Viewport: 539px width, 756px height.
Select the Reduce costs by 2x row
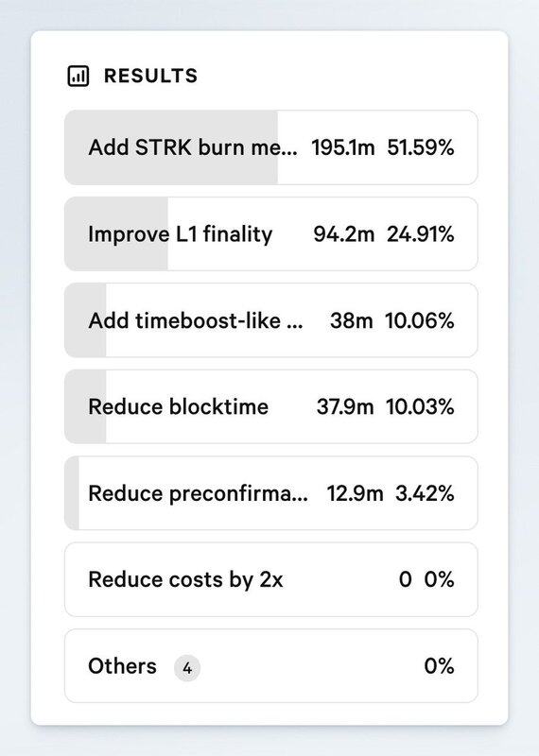[271, 579]
